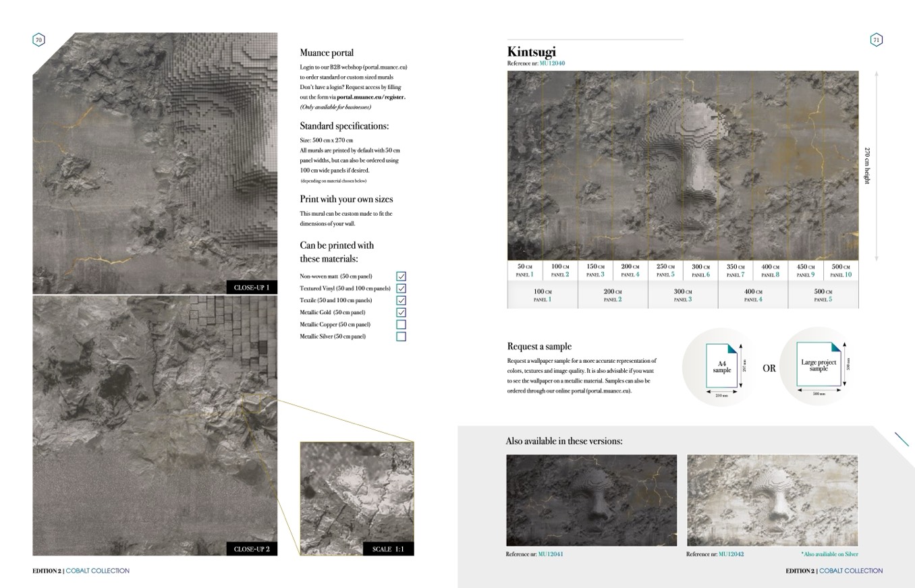
Task: Toggle the Non-woven matt checkbox
Action: tap(401, 276)
